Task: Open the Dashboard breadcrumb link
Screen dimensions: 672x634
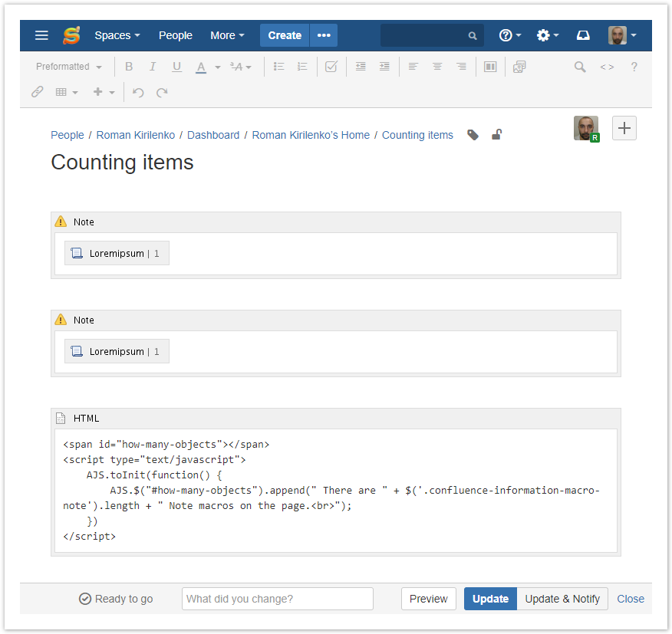Action: point(213,135)
